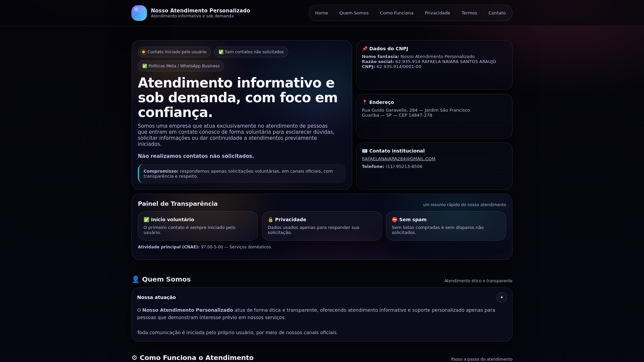The width and height of the screenshot is (644, 362).
Task: Click the location pin icon beside Endereço
Action: pos(365,103)
